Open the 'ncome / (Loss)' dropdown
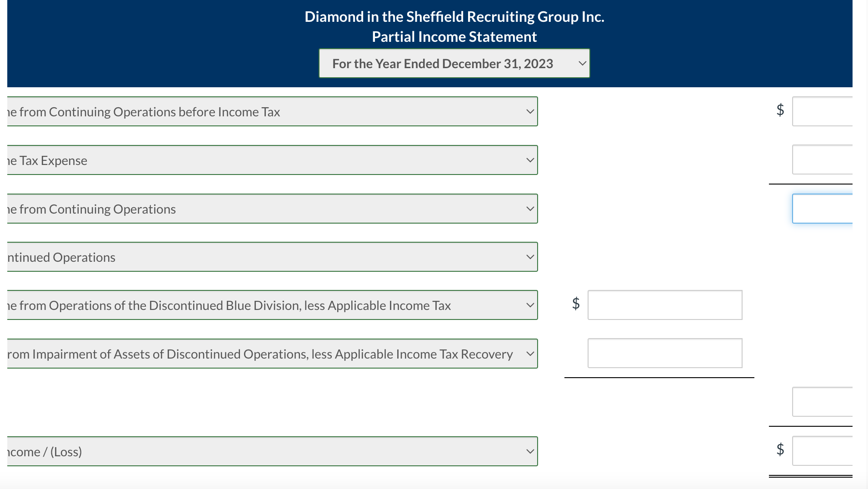Image resolution: width=868 pixels, height=489 pixels. [272, 451]
